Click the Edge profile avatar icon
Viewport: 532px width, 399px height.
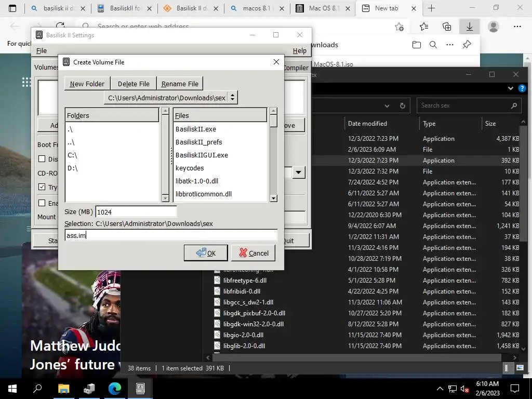click(x=494, y=26)
